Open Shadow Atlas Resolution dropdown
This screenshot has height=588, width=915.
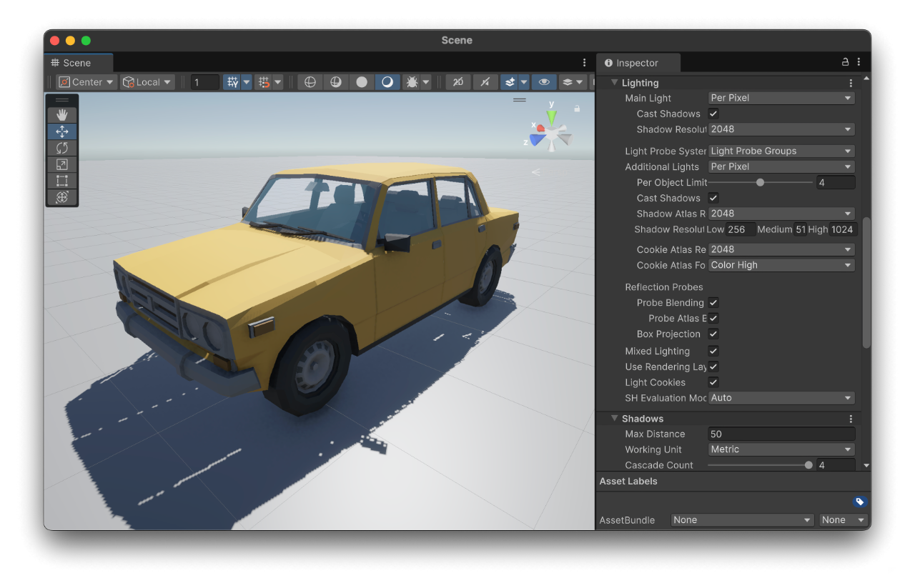click(781, 214)
